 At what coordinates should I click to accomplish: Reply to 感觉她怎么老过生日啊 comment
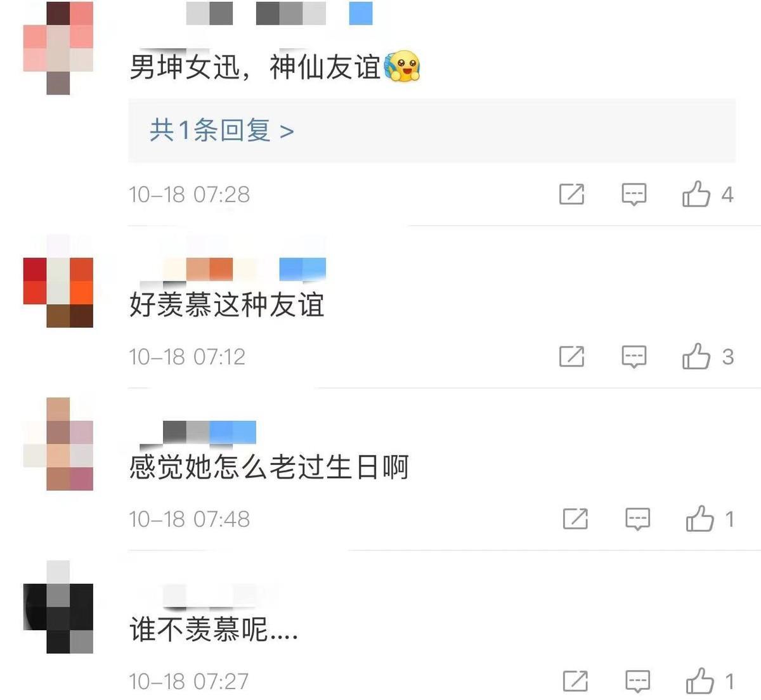coord(637,519)
